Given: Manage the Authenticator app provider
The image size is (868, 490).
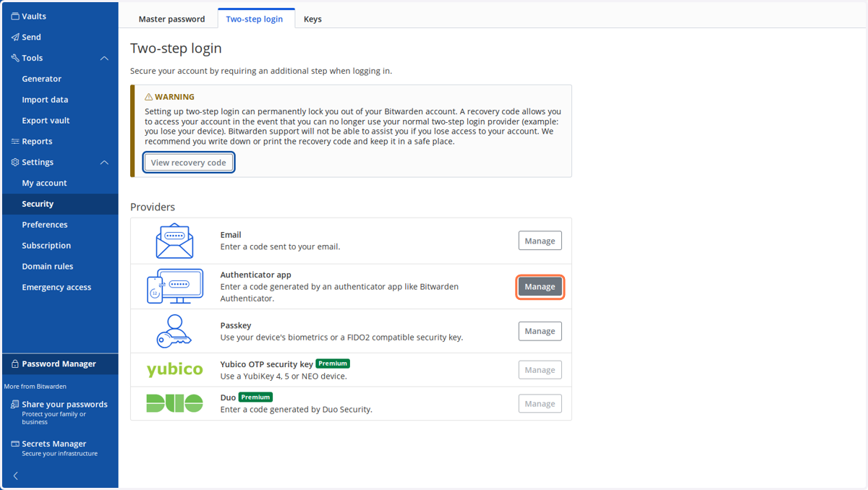Looking at the screenshot, I should [x=540, y=287].
